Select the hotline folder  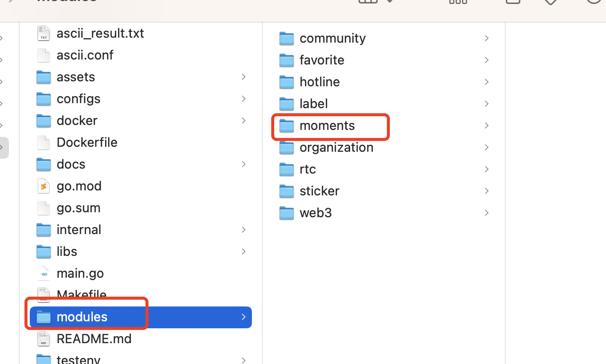pos(319,82)
